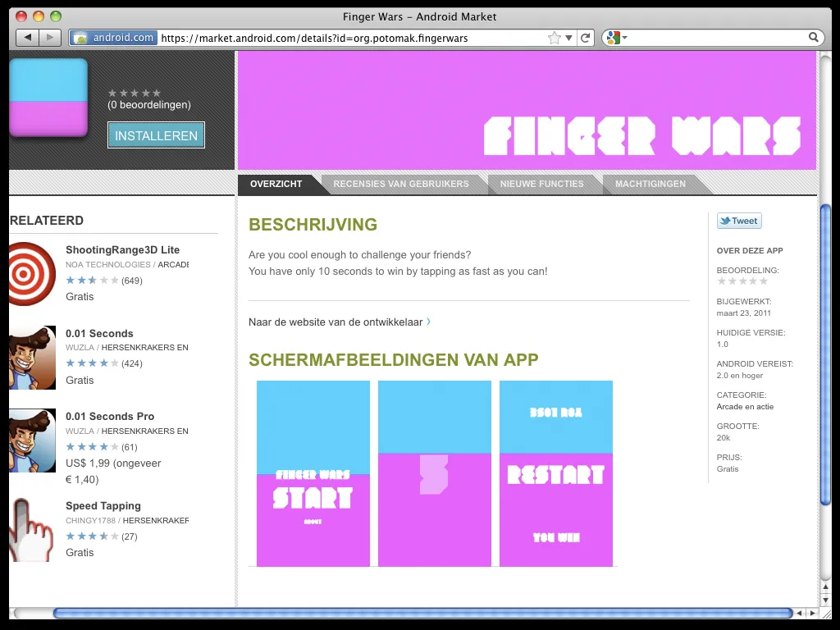Screen dimensions: 840x630
Task: Open the NIEUWE FUNCTIES tab
Action: click(541, 184)
